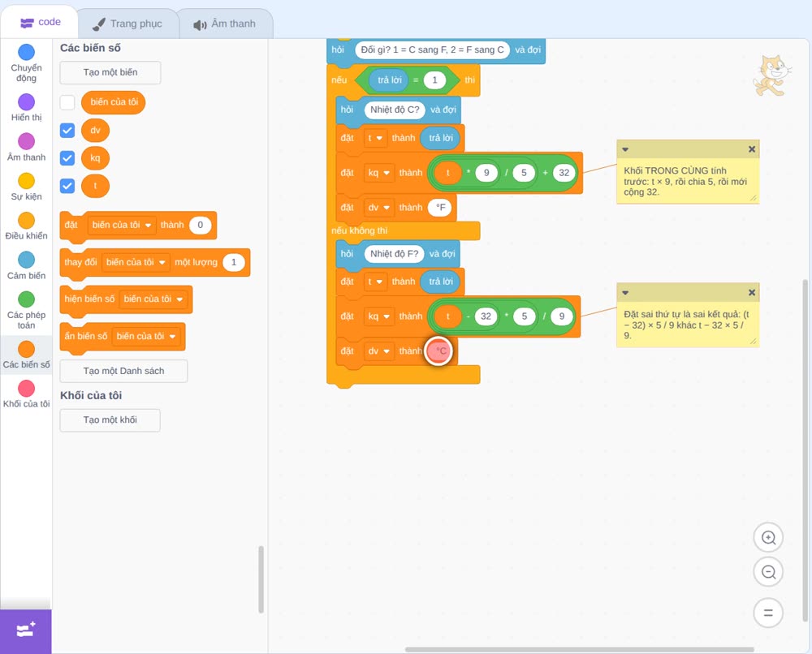Open the add extension button

26,631
